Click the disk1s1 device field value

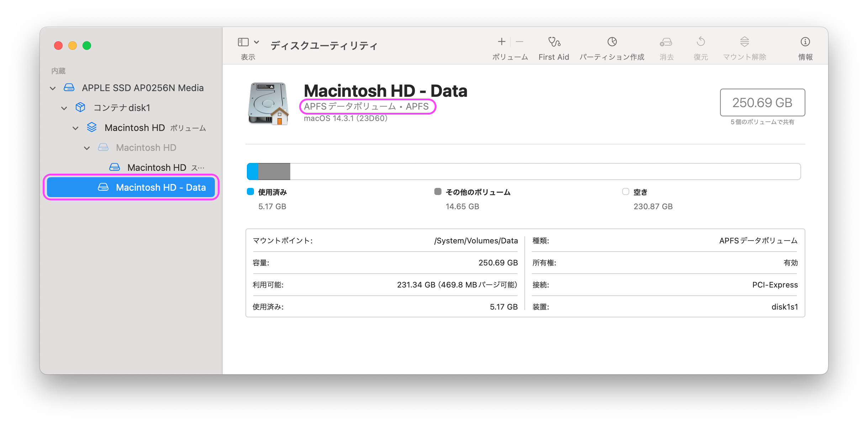(x=787, y=306)
